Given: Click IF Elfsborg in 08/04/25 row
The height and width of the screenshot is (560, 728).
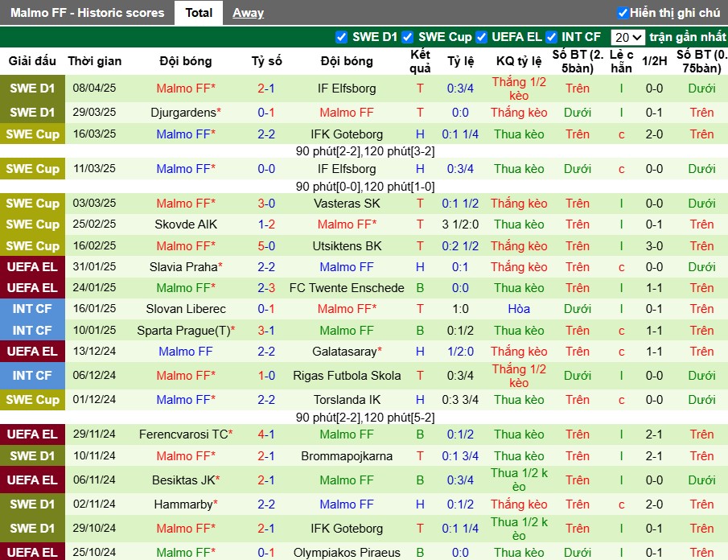Looking at the screenshot, I should click(347, 89).
